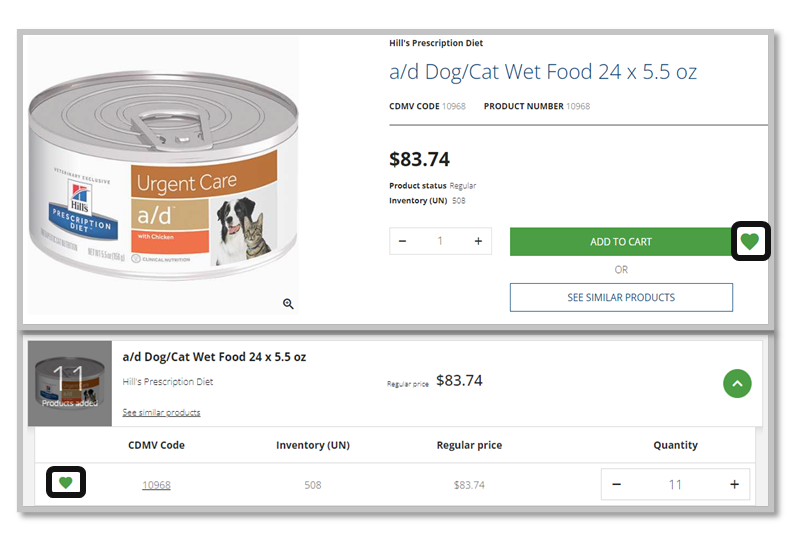Increase quantity with upper plus button

(x=478, y=241)
